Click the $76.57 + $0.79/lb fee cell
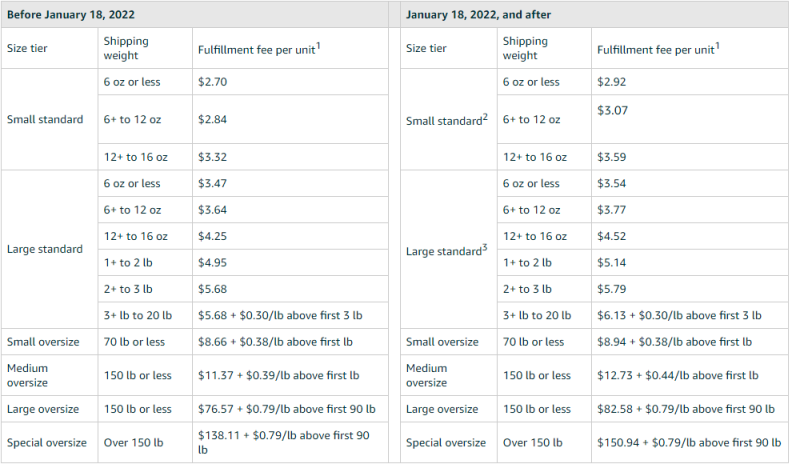This screenshot has height=464, width=792. (286, 409)
